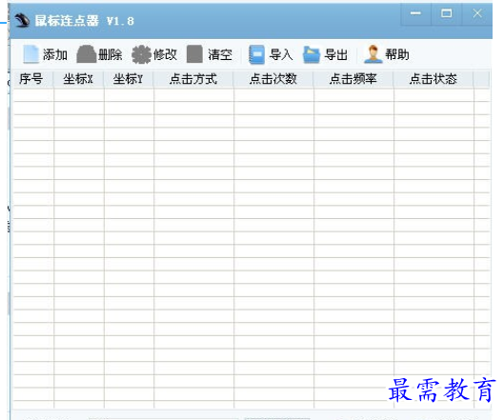Select the 导入 text label
Viewport: 504px width, 420px height.
click(x=281, y=54)
